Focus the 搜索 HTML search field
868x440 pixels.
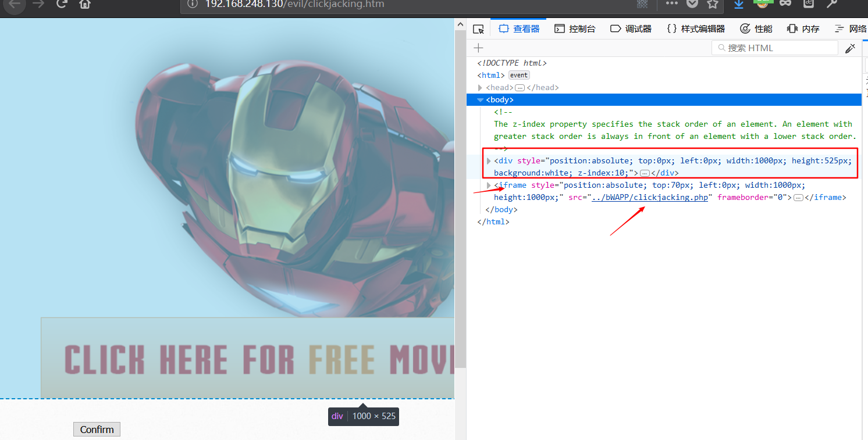click(x=775, y=48)
